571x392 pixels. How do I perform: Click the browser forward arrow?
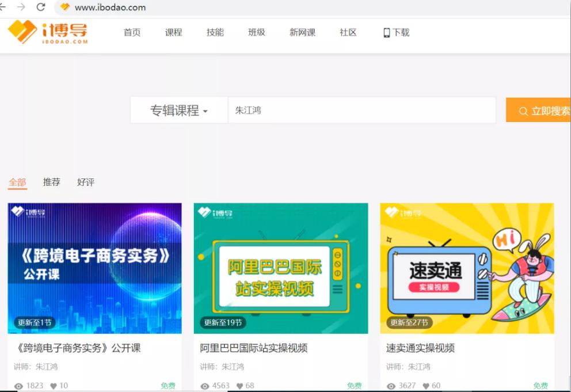(x=21, y=7)
